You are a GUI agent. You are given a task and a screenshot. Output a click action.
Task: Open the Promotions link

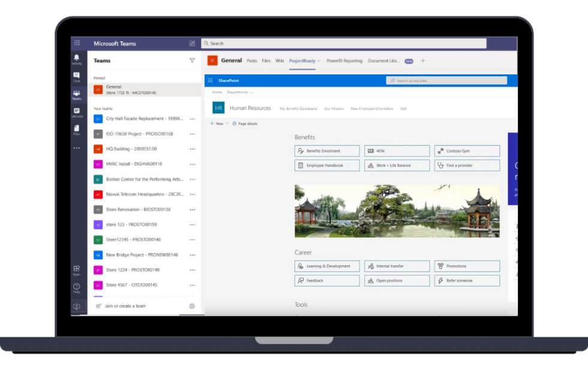click(467, 266)
